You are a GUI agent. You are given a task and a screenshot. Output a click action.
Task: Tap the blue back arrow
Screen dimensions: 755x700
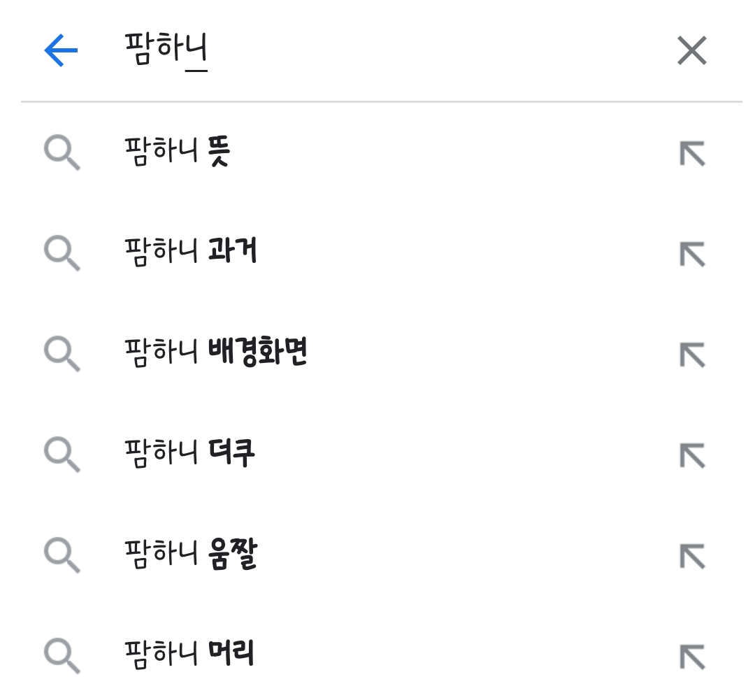61,51
